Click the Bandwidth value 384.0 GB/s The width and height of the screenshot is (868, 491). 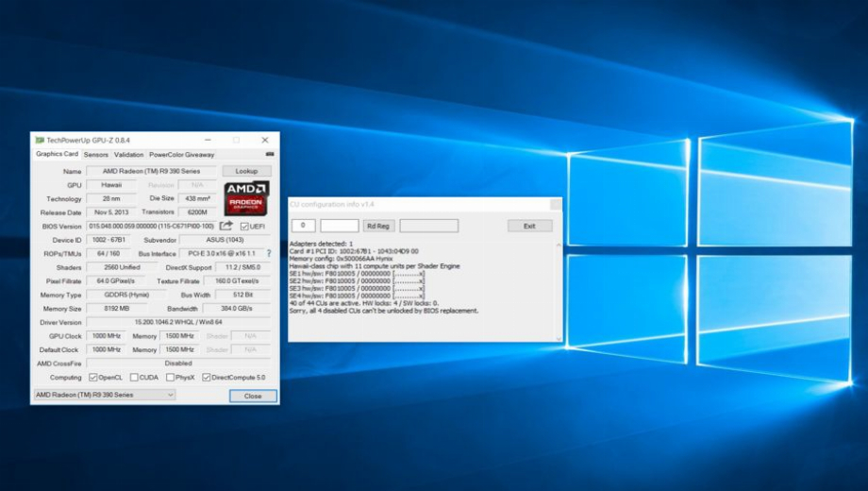click(237, 308)
